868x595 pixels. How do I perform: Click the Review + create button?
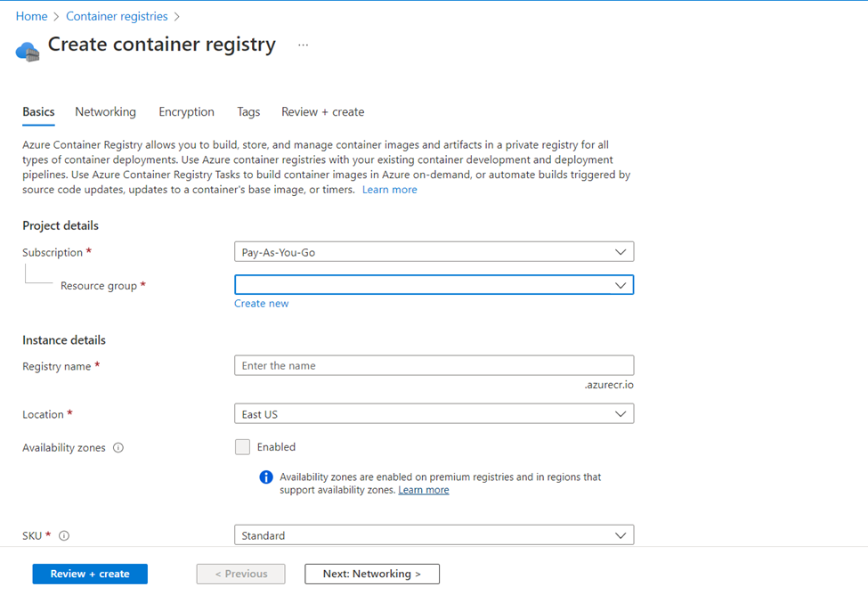click(x=89, y=574)
